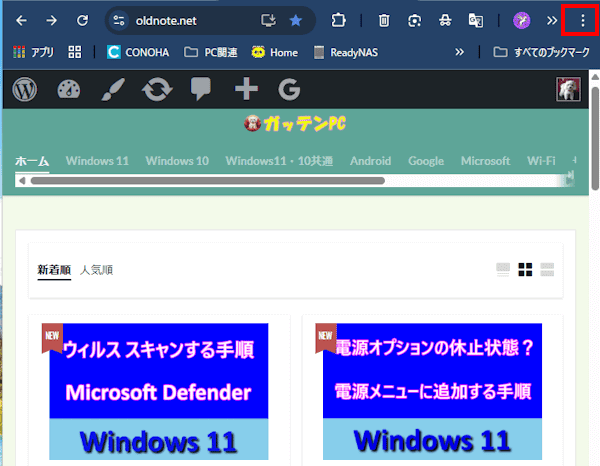The width and height of the screenshot is (600, 466).
Task: Open the PC関連 bookmark folder
Action: 210,52
